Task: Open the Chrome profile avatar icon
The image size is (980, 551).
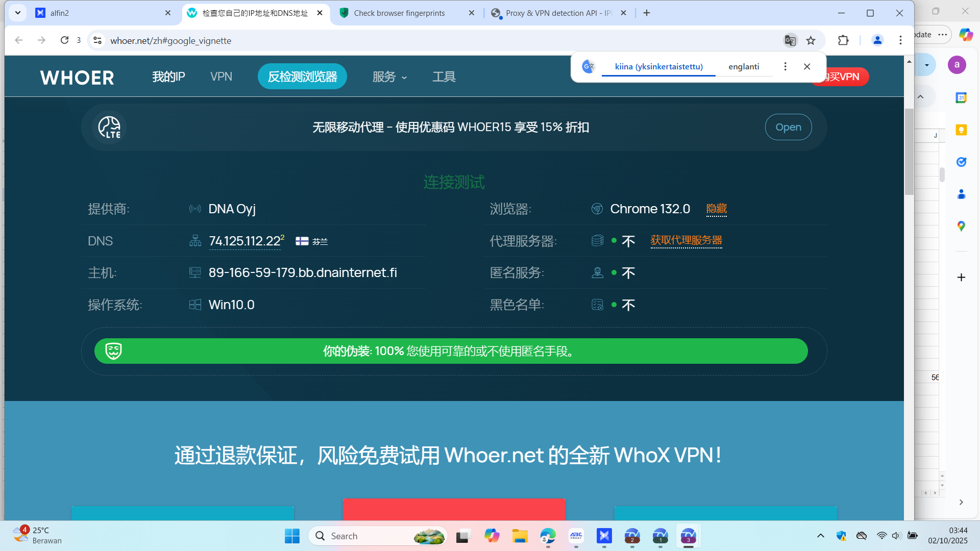Action: click(x=877, y=40)
